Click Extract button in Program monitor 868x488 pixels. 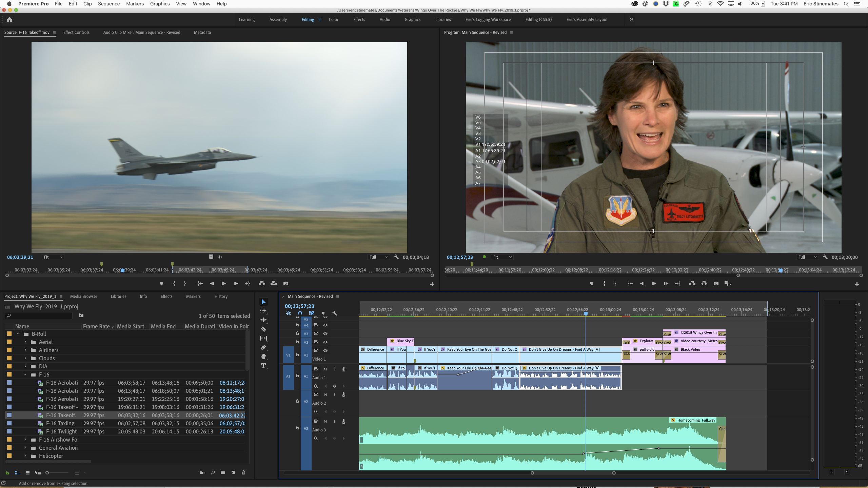(x=704, y=284)
